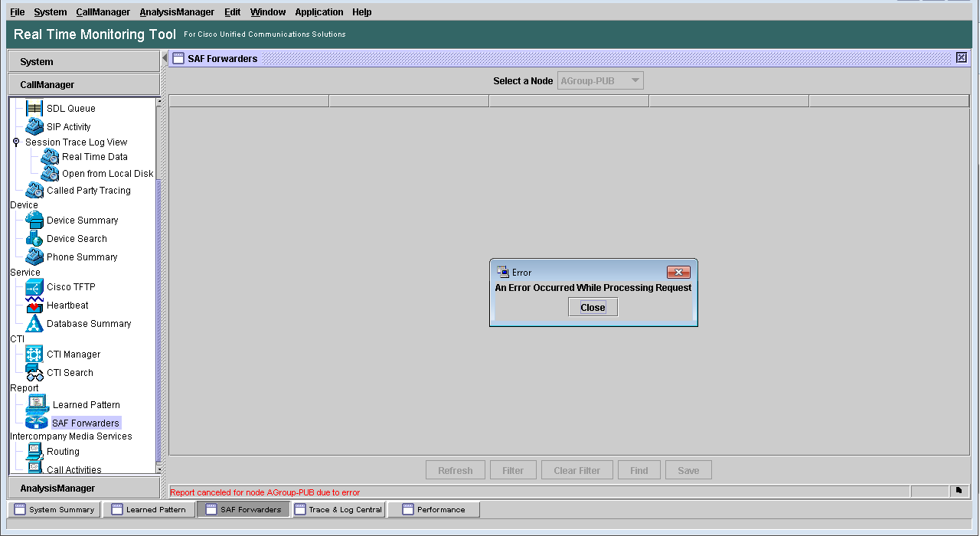Screen dimensions: 980x536
Task: Collapse the Session Trace Log View node
Action: 16,142
